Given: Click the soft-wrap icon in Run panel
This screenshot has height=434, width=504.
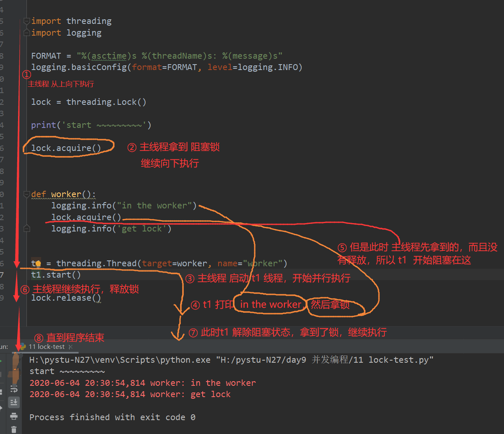Looking at the screenshot, I should point(14,389).
